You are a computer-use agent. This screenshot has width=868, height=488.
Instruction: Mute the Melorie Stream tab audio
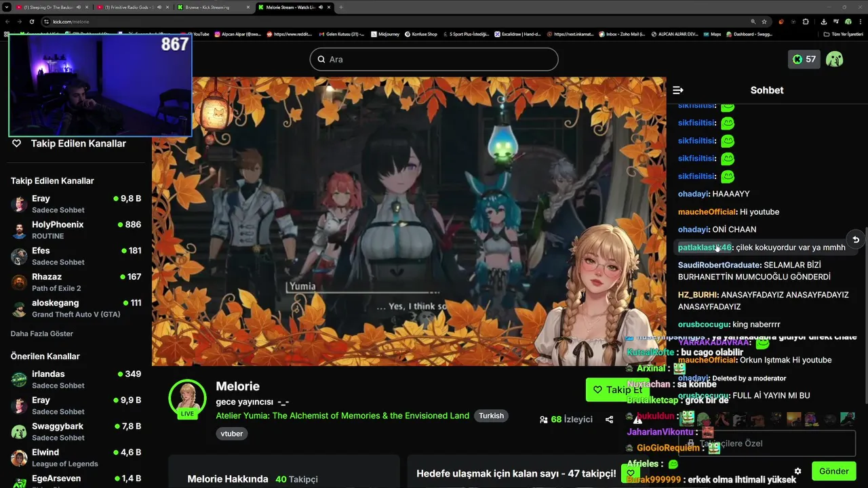click(321, 7)
